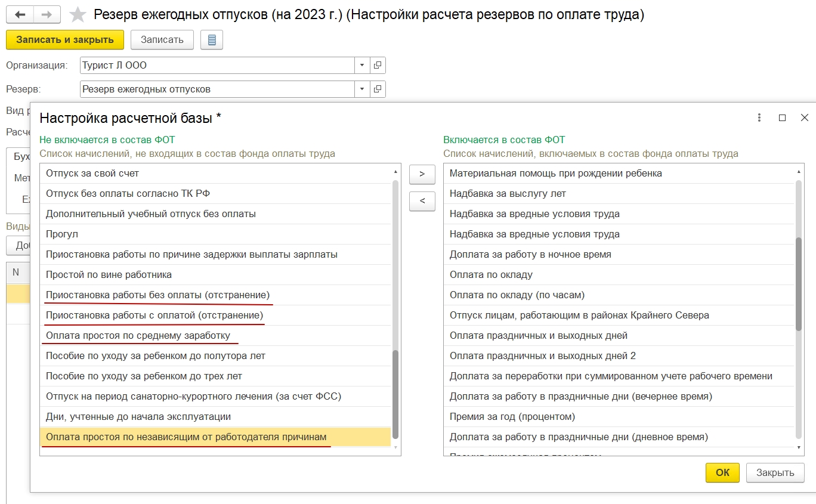Select Приостановка работы с оплатой (отстранение)

point(215,316)
